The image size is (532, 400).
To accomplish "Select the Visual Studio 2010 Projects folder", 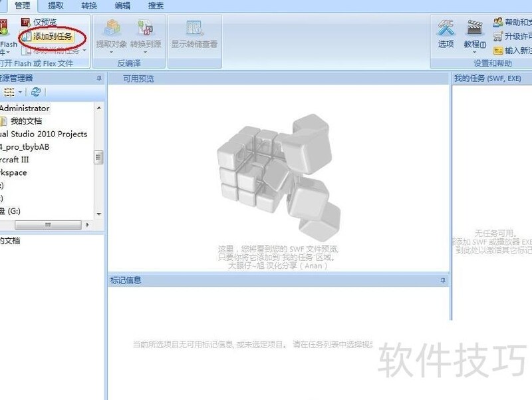I will click(43, 134).
